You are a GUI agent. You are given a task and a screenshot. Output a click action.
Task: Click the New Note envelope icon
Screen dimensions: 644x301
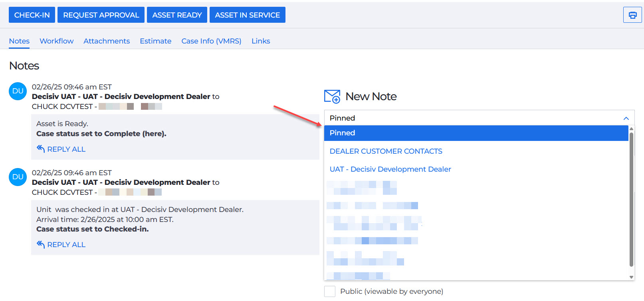pyautogui.click(x=332, y=97)
